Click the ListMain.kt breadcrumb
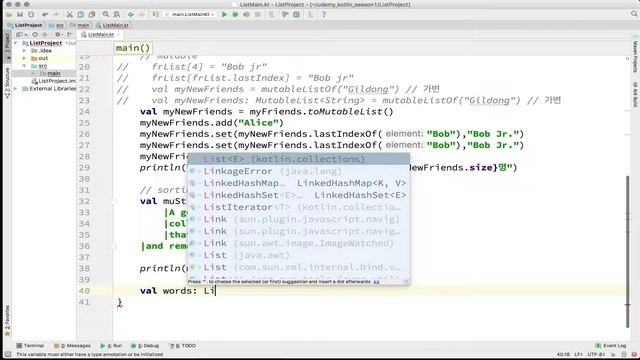The image size is (640, 360). (113, 25)
